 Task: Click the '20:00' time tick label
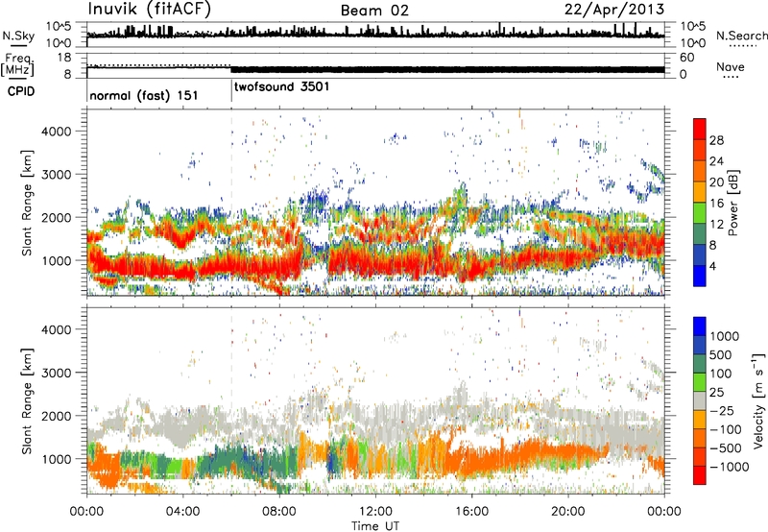[x=567, y=512]
